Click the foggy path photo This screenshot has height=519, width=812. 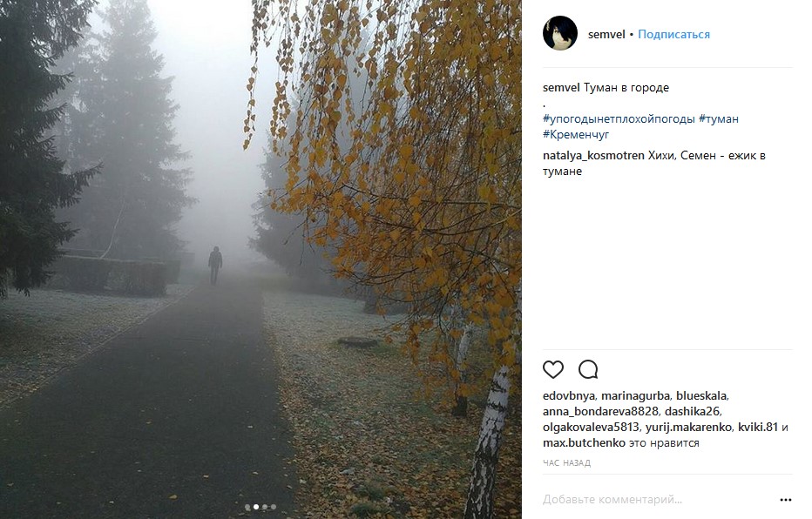[261, 259]
